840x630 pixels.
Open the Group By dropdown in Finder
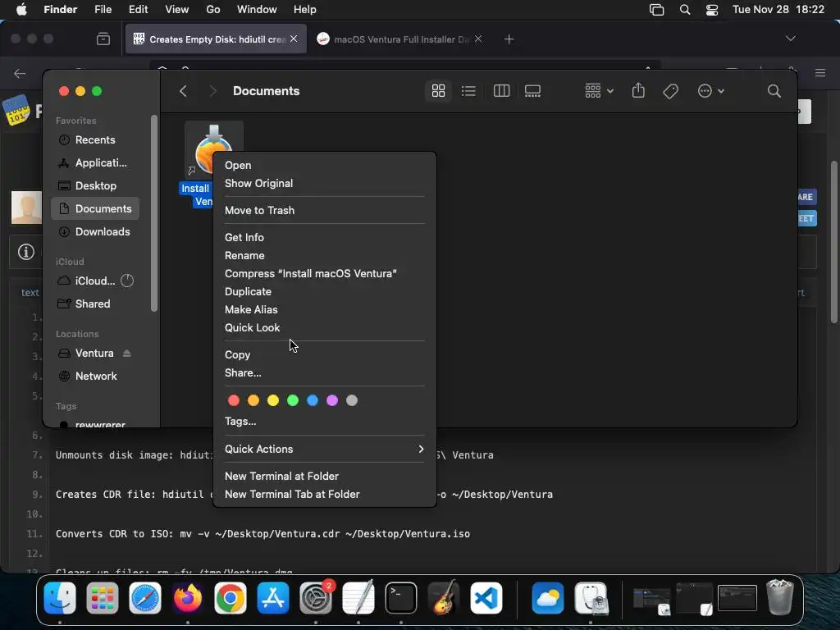[599, 91]
